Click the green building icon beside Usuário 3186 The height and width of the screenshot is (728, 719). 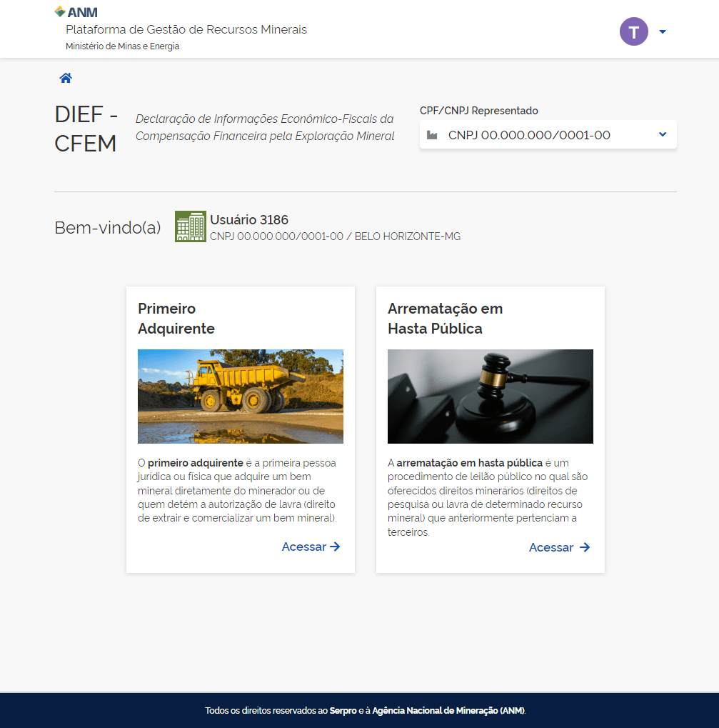(190, 226)
